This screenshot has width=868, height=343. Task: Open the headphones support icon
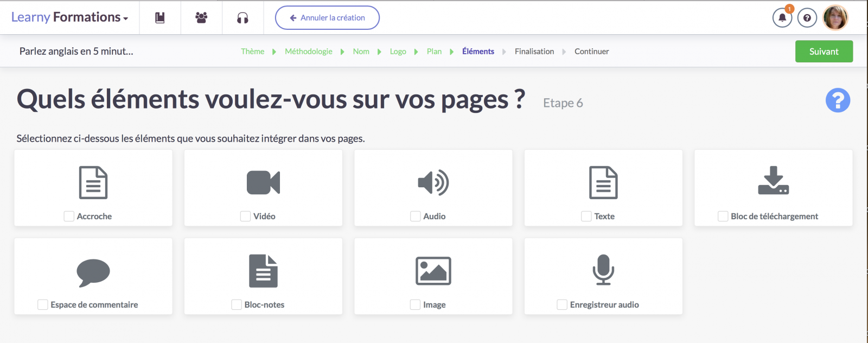click(x=242, y=18)
